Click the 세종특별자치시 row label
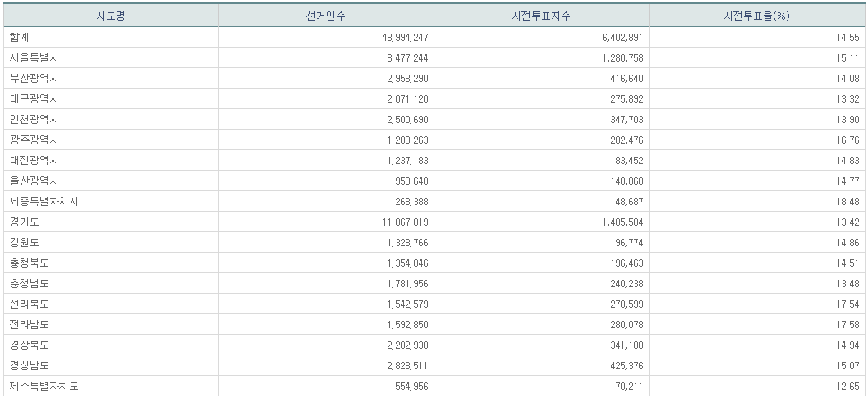This screenshot has width=868, height=398. [44, 201]
